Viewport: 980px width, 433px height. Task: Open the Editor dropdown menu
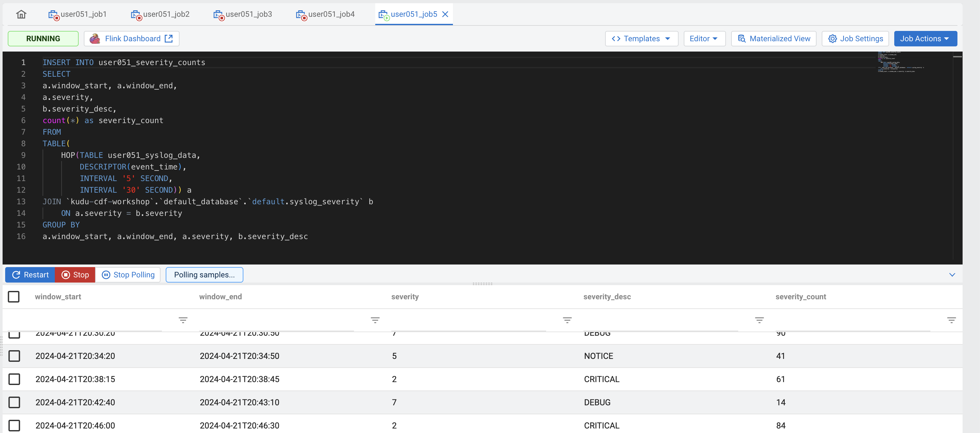pyautogui.click(x=704, y=39)
